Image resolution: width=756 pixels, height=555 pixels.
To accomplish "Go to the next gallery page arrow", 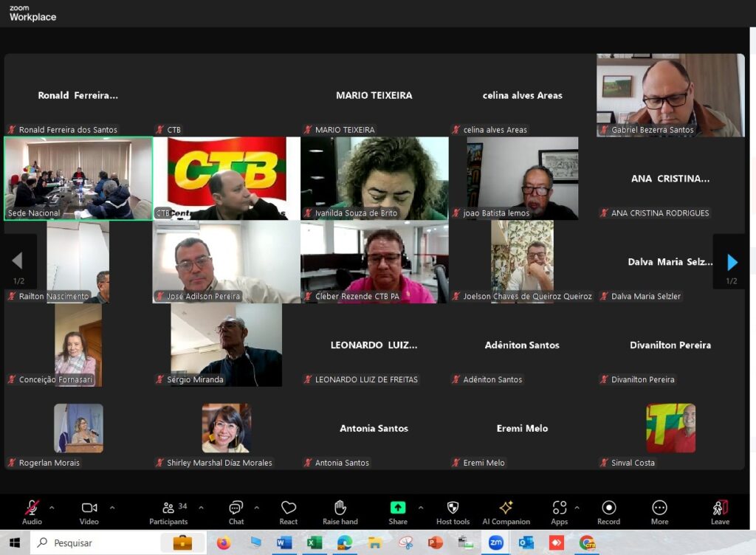I will (x=732, y=262).
